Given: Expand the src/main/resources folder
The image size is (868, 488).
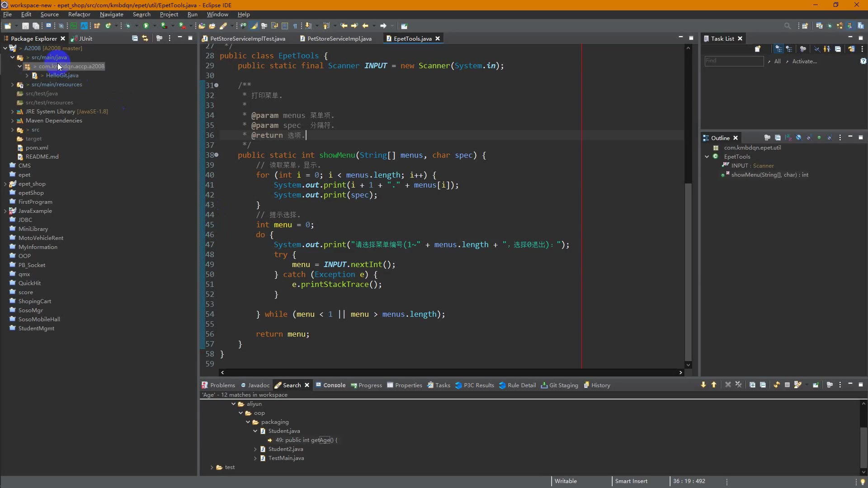Looking at the screenshot, I should [x=12, y=84].
